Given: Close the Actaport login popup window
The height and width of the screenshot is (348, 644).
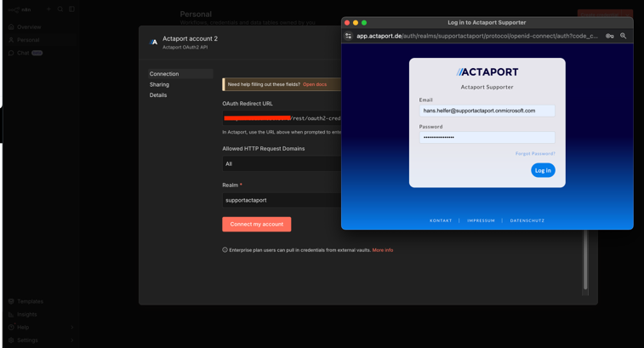Looking at the screenshot, I should click(x=347, y=23).
